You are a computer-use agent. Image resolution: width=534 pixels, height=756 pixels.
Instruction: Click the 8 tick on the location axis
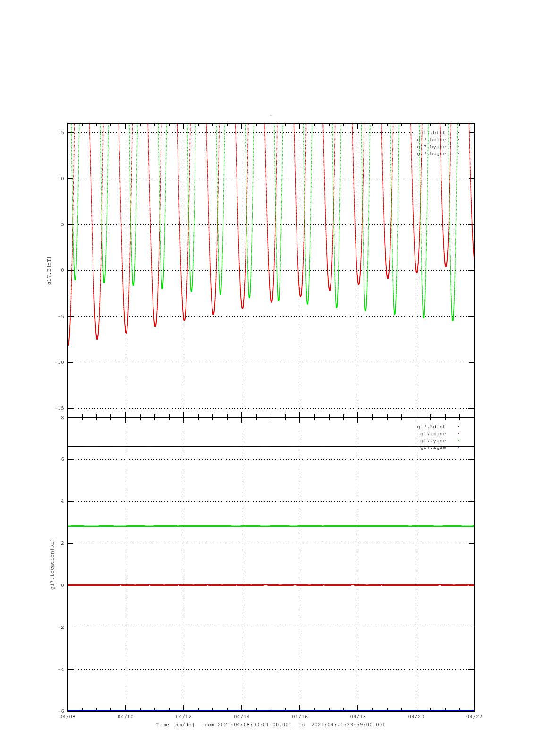pyautogui.click(x=62, y=418)
